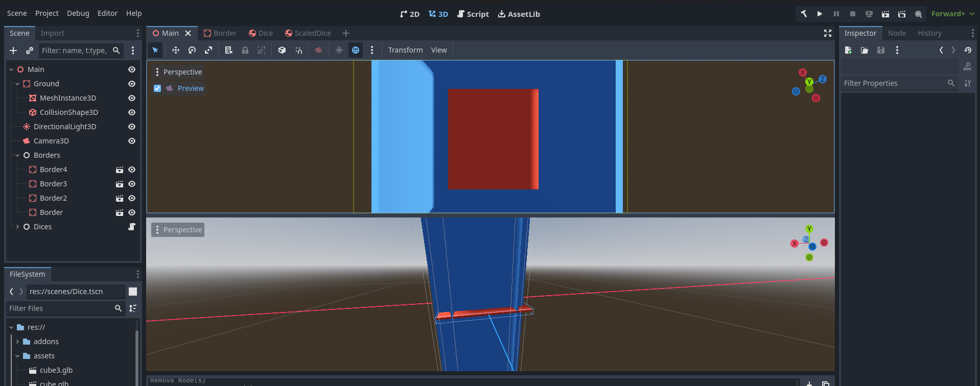Open the Forward+ renderer dropdown
The width and height of the screenshot is (980, 386).
952,14
